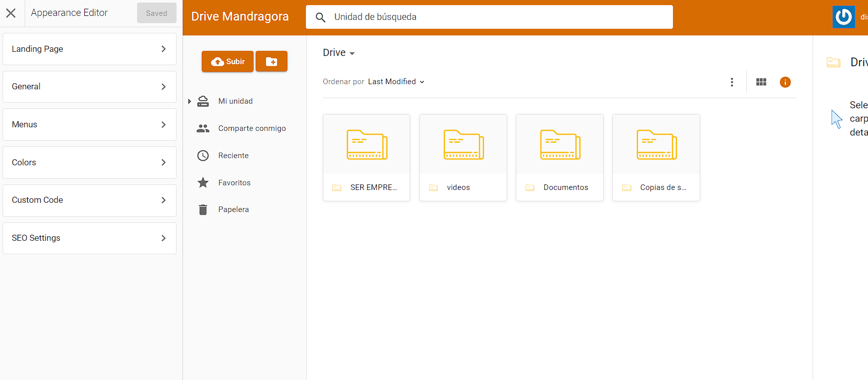This screenshot has height=380, width=868.
Task: Open the Colors settings section
Action: click(89, 162)
